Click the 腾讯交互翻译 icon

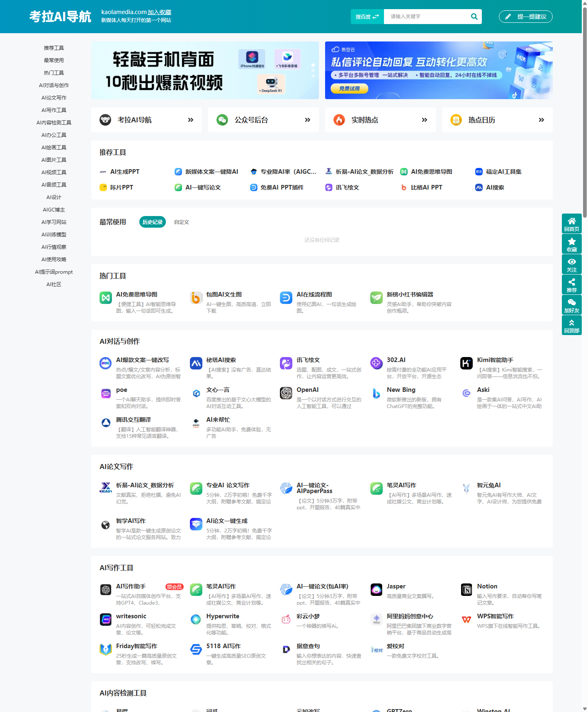(x=106, y=423)
